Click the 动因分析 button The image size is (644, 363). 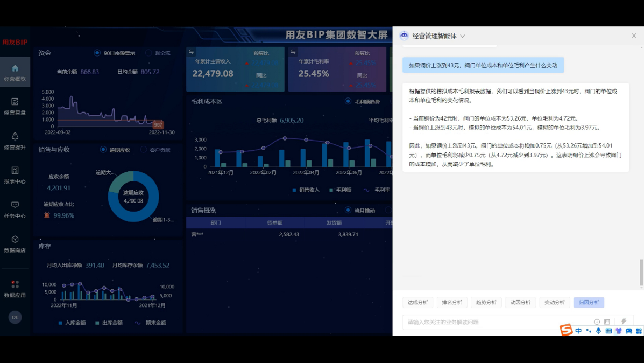520,302
